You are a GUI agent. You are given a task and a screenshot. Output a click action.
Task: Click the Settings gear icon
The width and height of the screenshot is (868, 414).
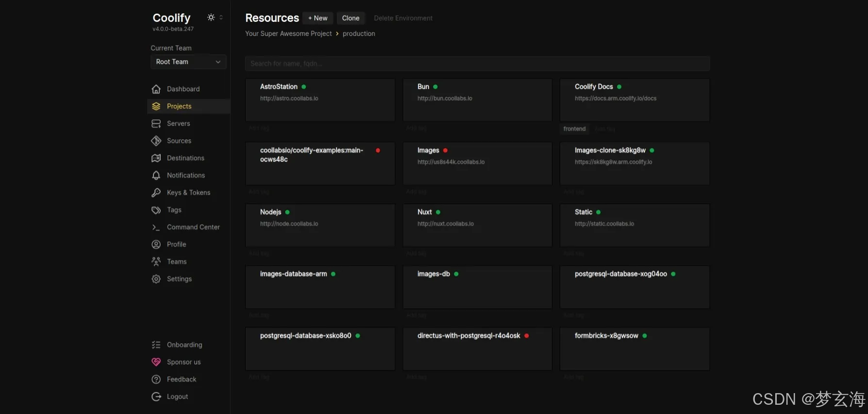pos(156,279)
